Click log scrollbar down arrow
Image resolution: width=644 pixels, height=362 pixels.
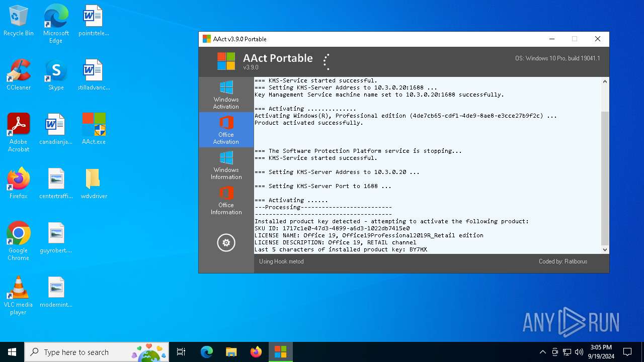point(605,249)
